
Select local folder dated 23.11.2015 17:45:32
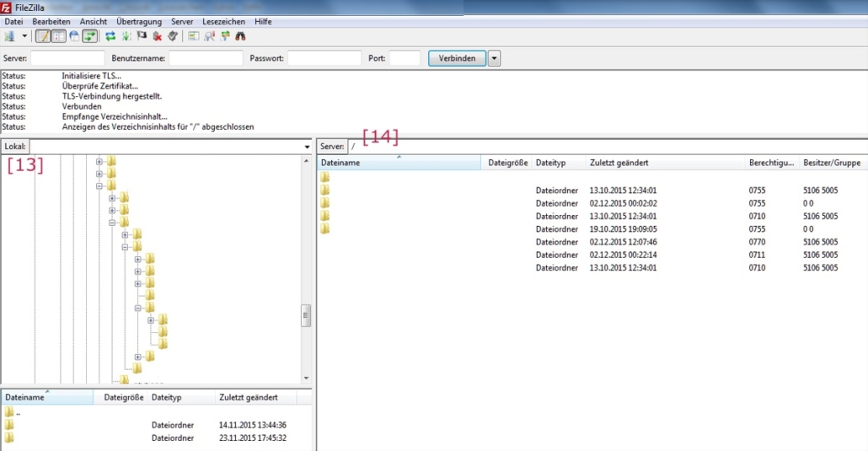[157, 438]
